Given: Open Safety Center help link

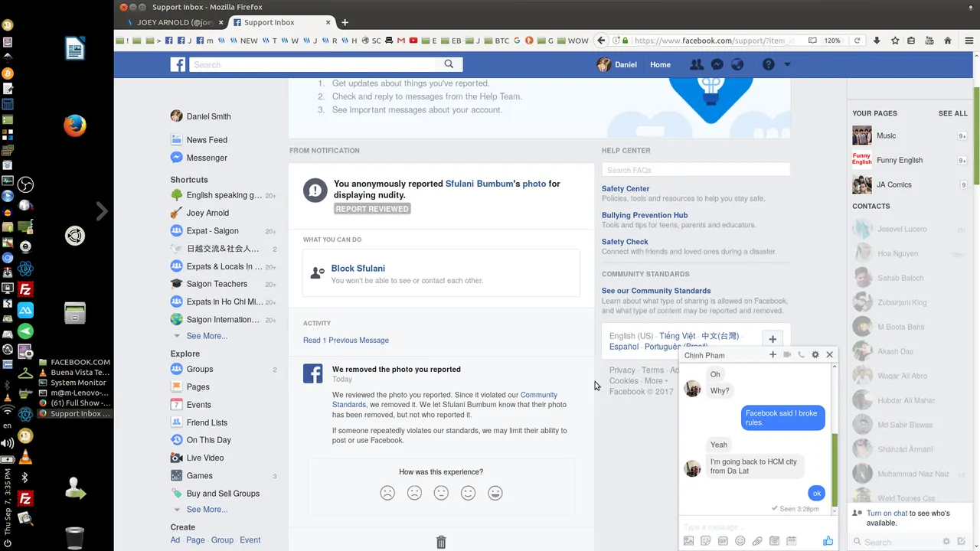Looking at the screenshot, I should pos(626,189).
